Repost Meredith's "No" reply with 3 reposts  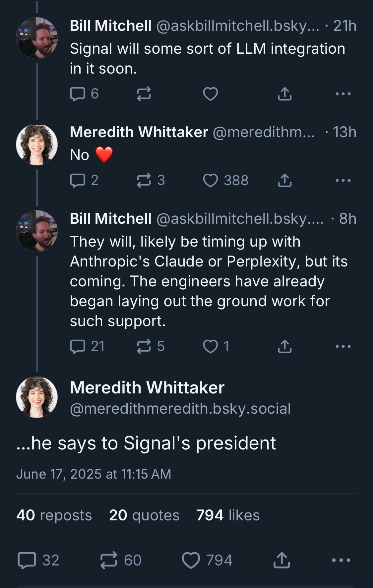pos(144,181)
